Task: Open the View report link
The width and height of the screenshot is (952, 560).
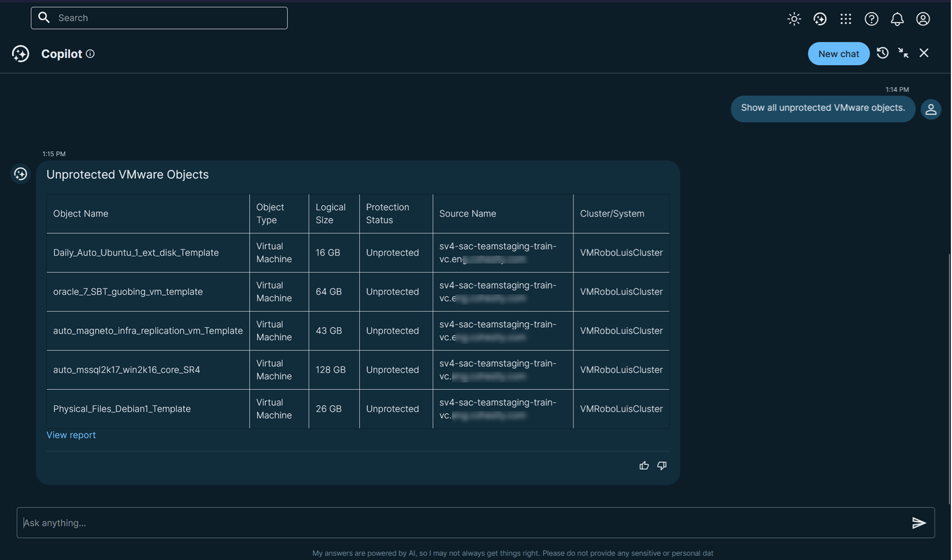Action: (71, 434)
